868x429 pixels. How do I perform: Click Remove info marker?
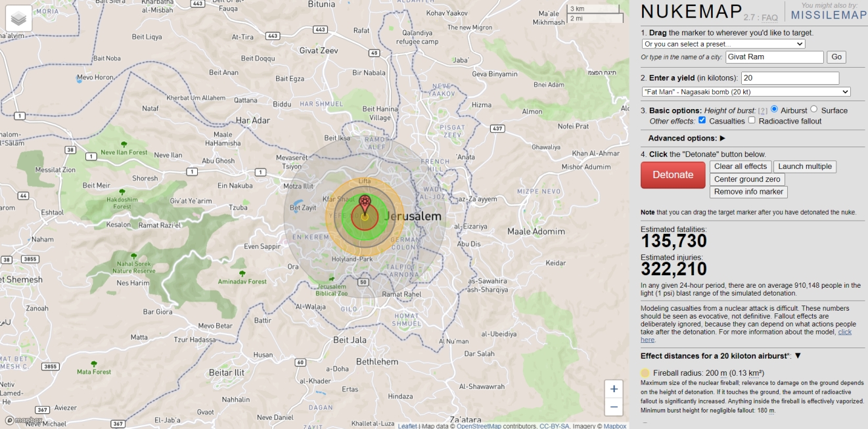pos(748,192)
